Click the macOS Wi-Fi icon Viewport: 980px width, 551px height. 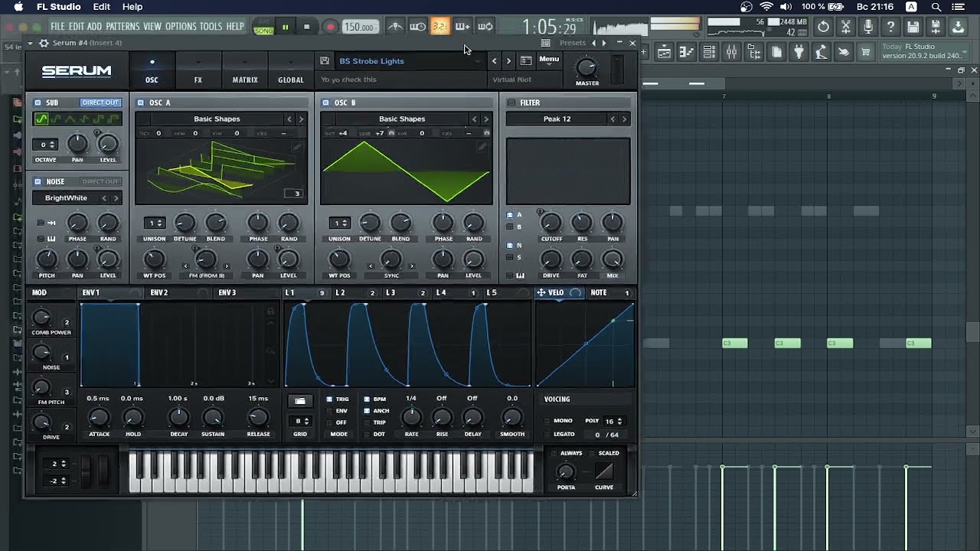(766, 7)
